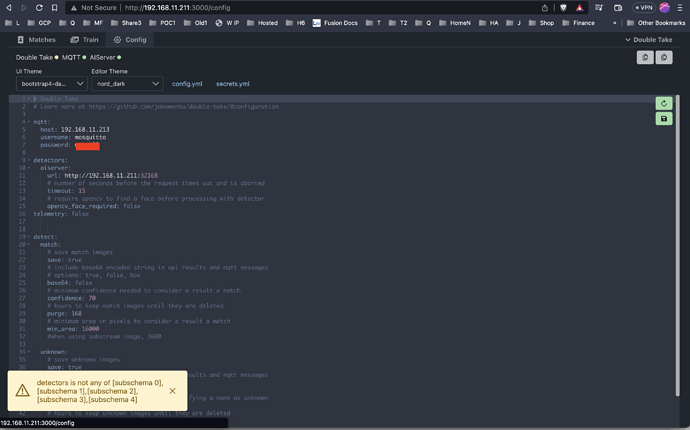This screenshot has height=430, width=690.
Task: Click the 'host: 192.168.11.213' line
Action: click(x=75, y=129)
